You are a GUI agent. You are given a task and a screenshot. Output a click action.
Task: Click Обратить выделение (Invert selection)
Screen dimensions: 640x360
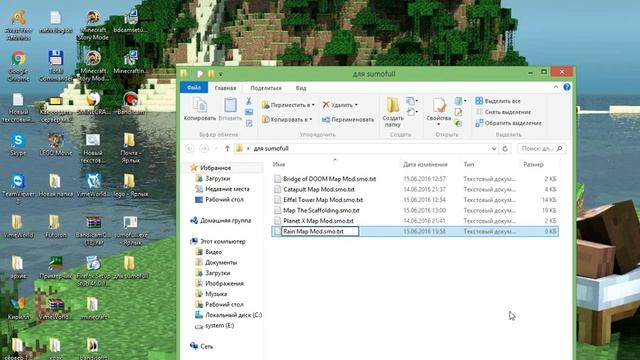tap(509, 123)
